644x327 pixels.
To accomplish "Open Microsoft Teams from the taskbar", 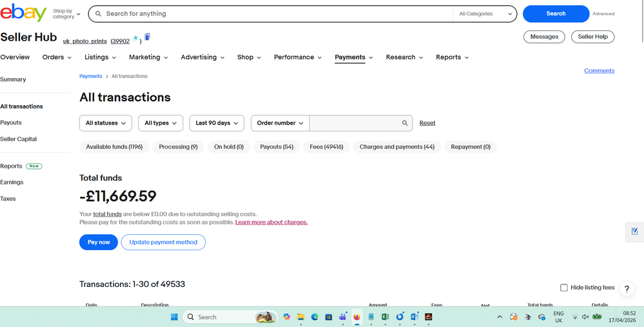I will pos(343,317).
